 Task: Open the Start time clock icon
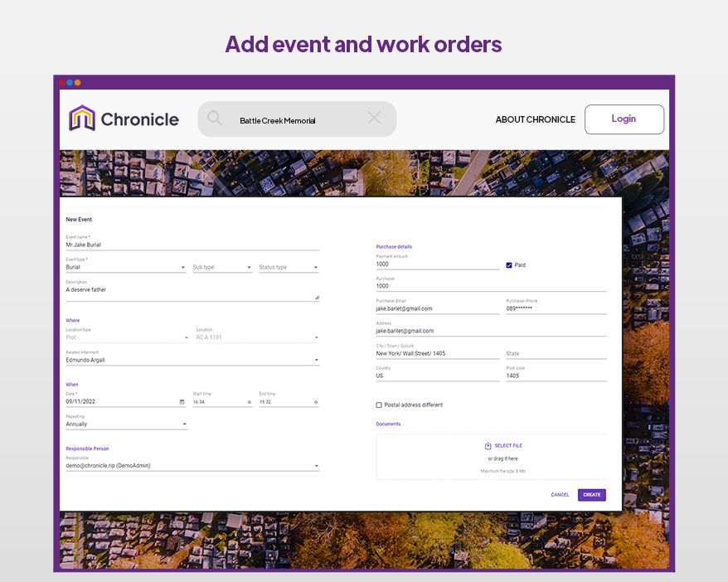pyautogui.click(x=247, y=400)
